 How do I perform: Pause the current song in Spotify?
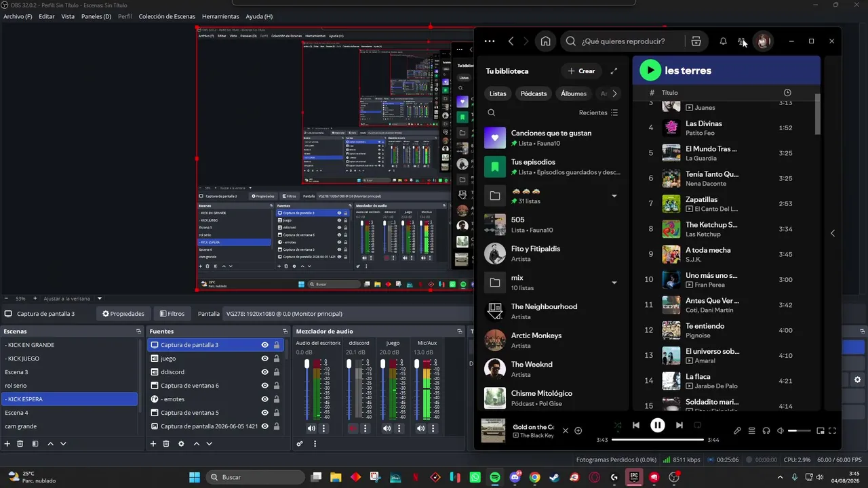click(657, 425)
